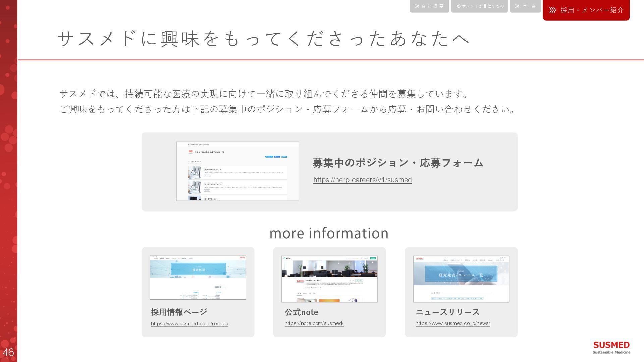Click the SUSMED logo at bottom right
Screen dimensions: 644x362
pyautogui.click(x=611, y=347)
